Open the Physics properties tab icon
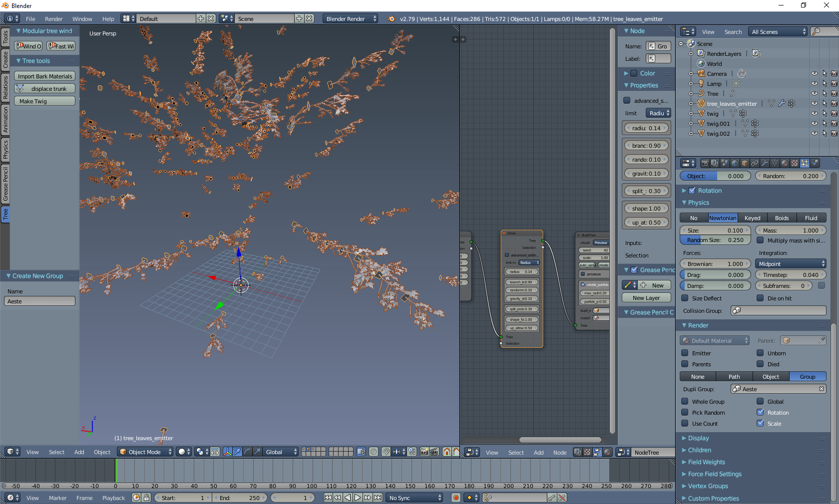 click(x=815, y=163)
